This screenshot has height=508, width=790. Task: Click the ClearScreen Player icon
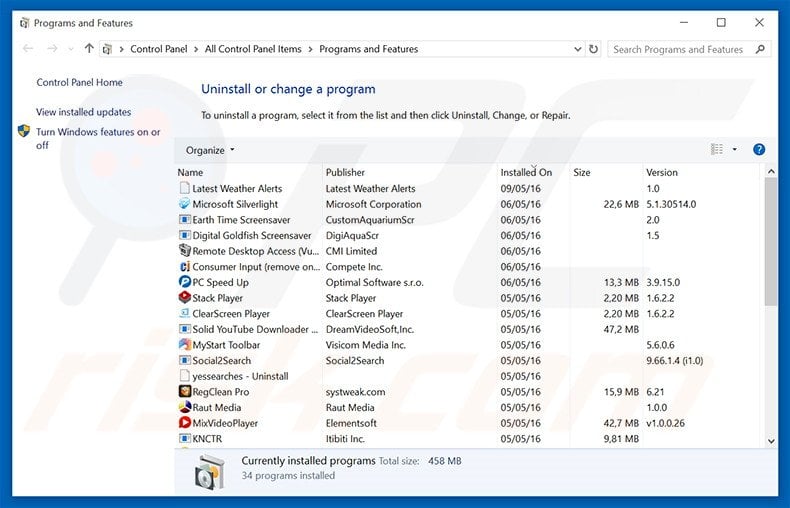pyautogui.click(x=184, y=313)
